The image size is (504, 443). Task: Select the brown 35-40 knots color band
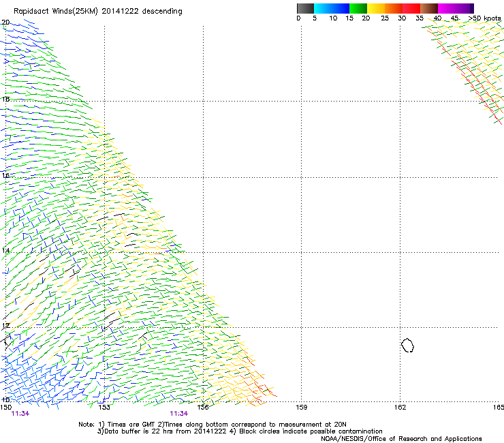click(x=429, y=8)
